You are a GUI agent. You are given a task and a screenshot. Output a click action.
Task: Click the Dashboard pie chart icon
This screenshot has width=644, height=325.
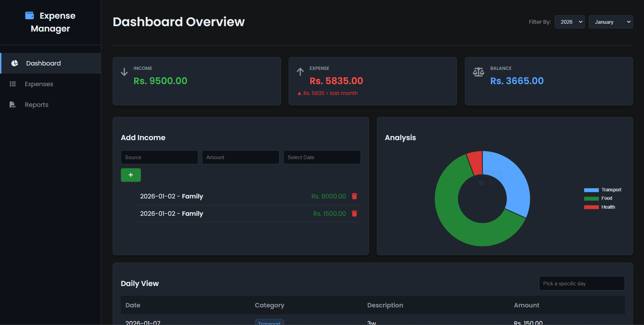coord(15,63)
